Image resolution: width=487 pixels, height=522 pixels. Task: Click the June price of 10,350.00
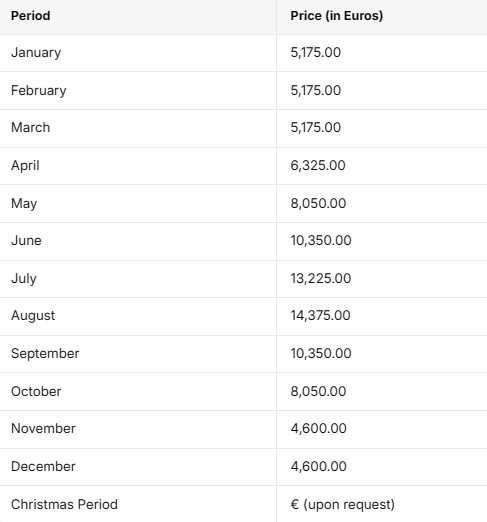tap(321, 240)
